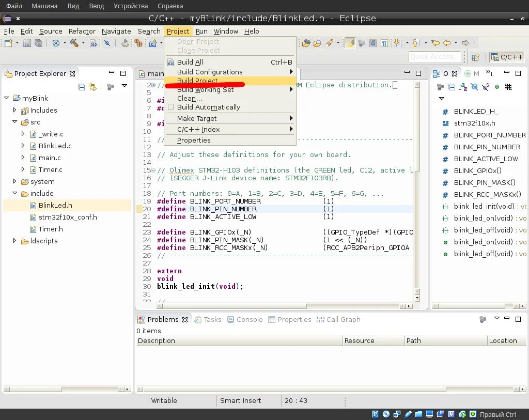Switch to the Console tab
Screen dimensions: 529x420
click(245, 319)
